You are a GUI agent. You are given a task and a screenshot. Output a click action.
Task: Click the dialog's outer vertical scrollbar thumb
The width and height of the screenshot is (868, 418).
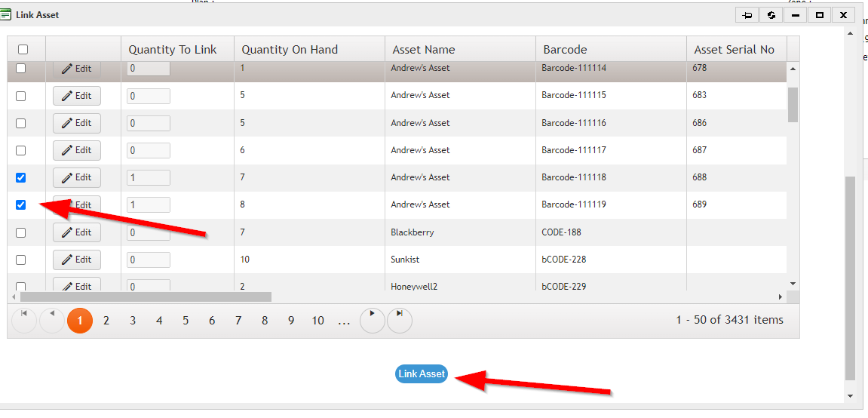click(851, 278)
